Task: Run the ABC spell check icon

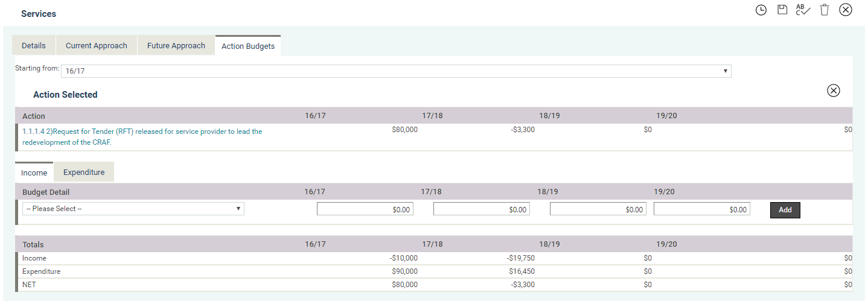Action: [803, 10]
